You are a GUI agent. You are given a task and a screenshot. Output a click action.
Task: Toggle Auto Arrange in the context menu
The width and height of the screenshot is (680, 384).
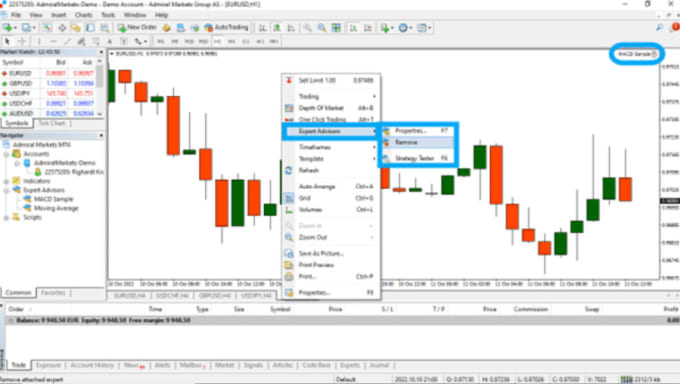[331, 187]
